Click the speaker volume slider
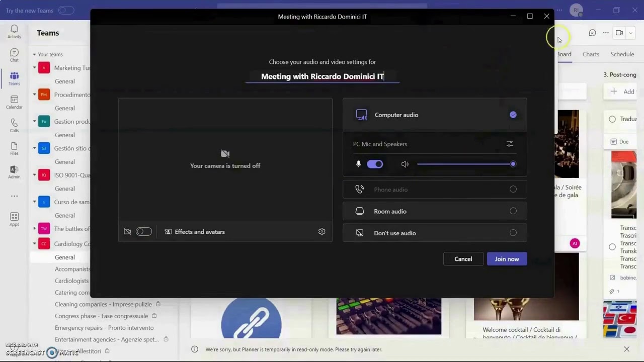Viewport: 644px width, 362px height. [465, 164]
